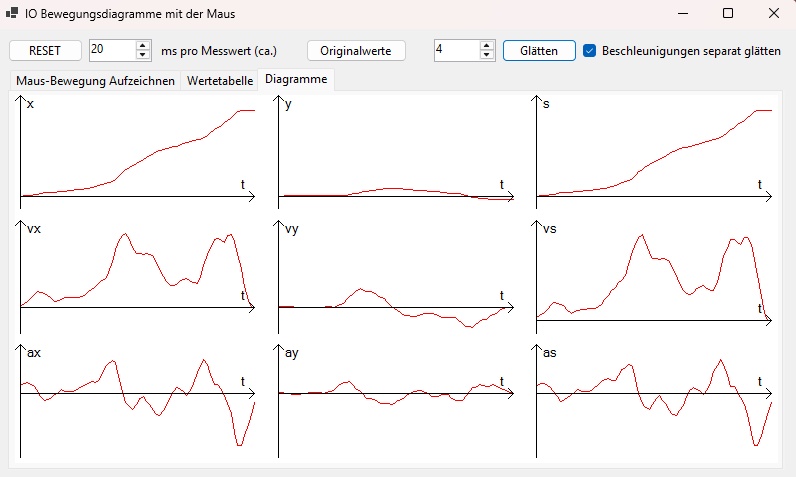This screenshot has height=477, width=796.
Task: Click the x position diagram
Action: coord(136,150)
